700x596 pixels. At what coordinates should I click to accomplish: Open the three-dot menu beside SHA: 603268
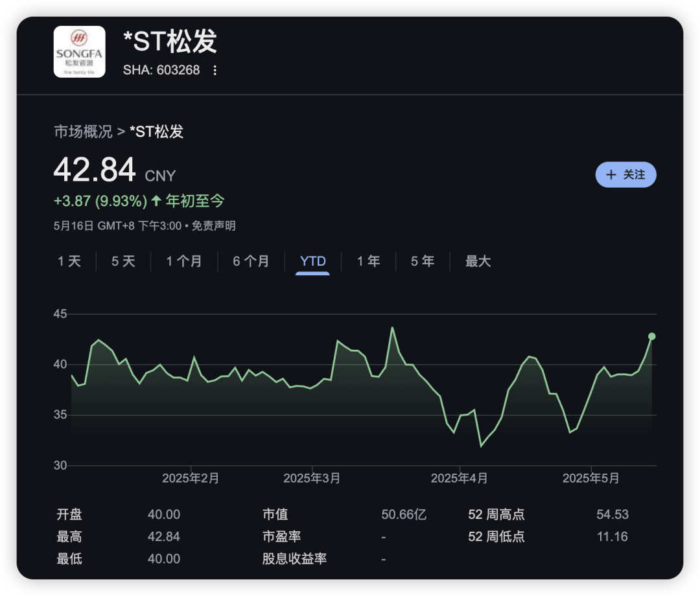[215, 71]
